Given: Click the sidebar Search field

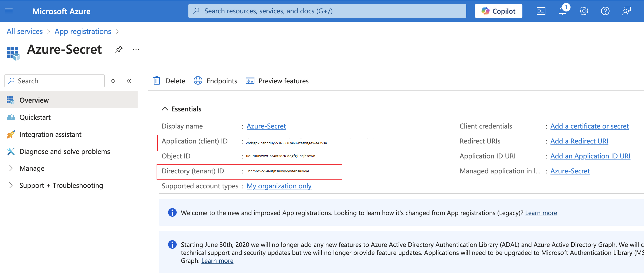Looking at the screenshot, I should [55, 81].
